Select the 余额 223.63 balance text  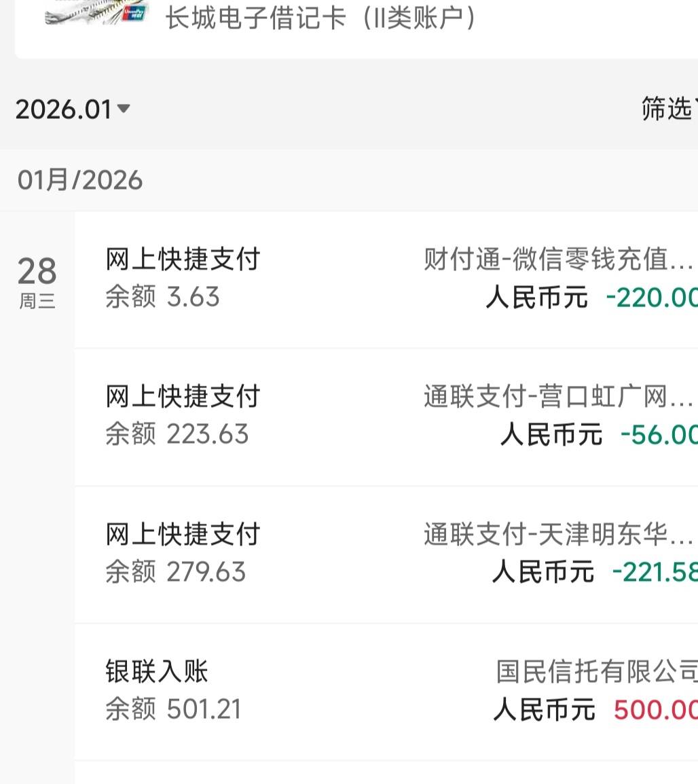tap(177, 435)
